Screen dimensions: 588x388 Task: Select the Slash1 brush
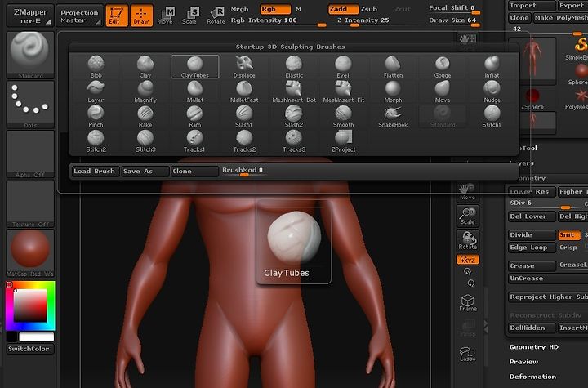coord(244,117)
